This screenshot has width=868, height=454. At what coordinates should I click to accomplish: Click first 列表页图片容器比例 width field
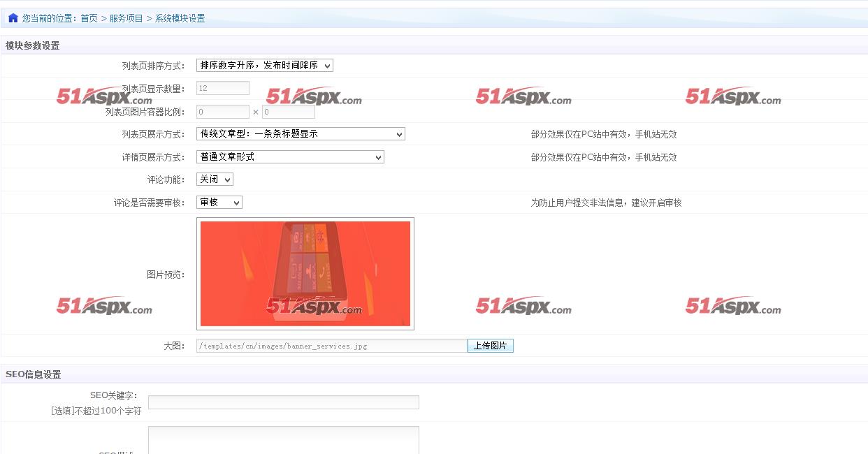click(223, 112)
